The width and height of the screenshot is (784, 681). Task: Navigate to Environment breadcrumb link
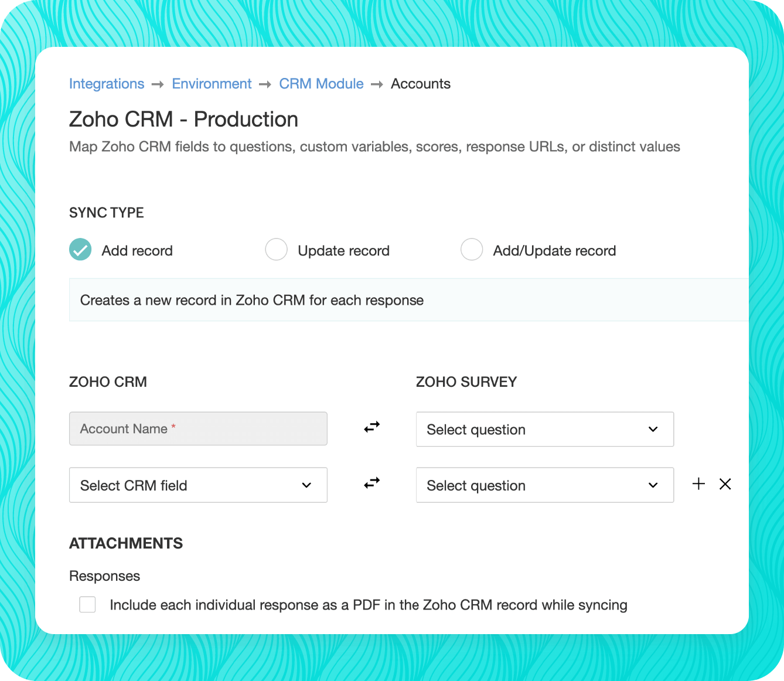pyautogui.click(x=212, y=84)
